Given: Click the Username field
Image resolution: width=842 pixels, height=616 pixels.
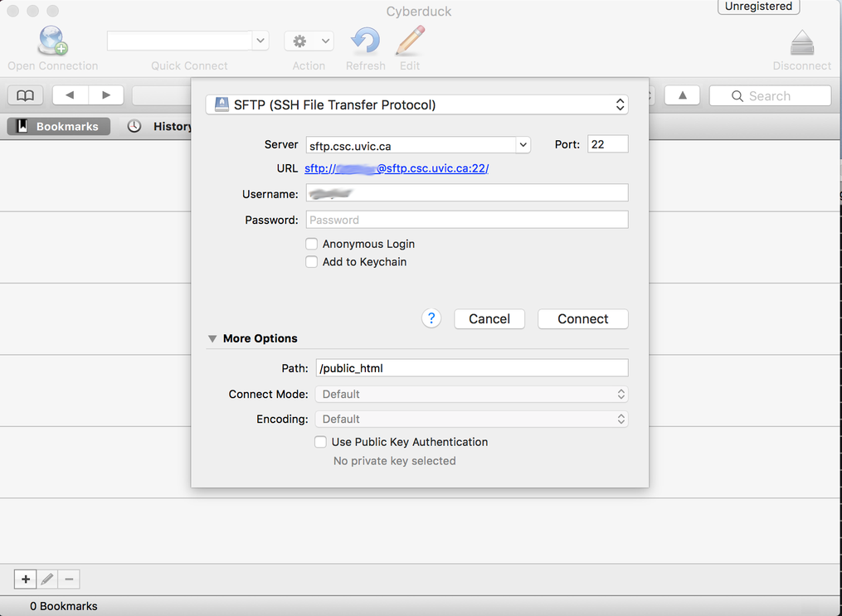Looking at the screenshot, I should tap(467, 193).
